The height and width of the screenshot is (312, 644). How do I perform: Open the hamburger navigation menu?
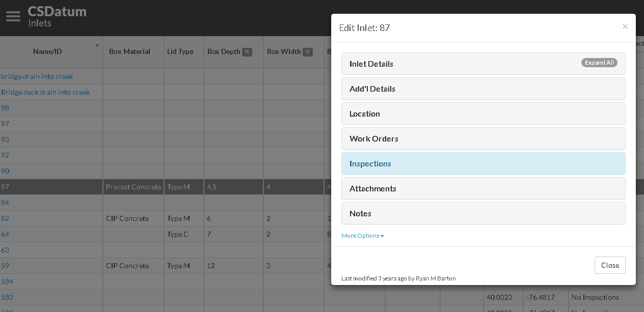(x=13, y=16)
